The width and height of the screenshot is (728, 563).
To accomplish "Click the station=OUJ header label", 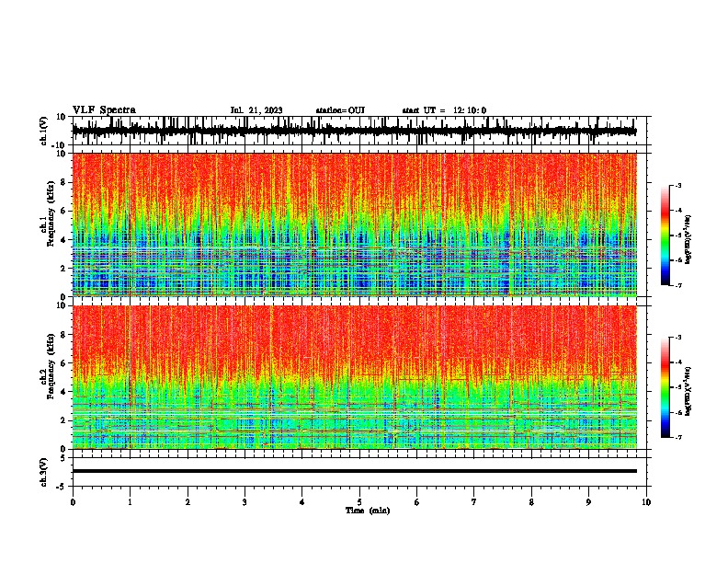I will pyautogui.click(x=340, y=110).
